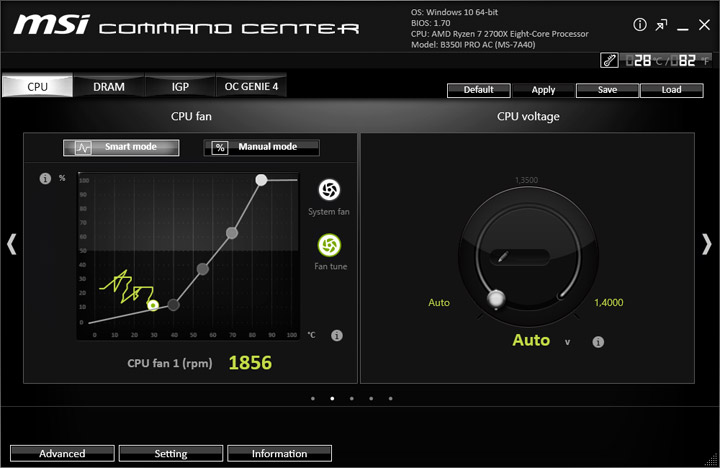The image size is (720, 468).
Task: Click the Auto voltage value readout
Action: point(531,340)
